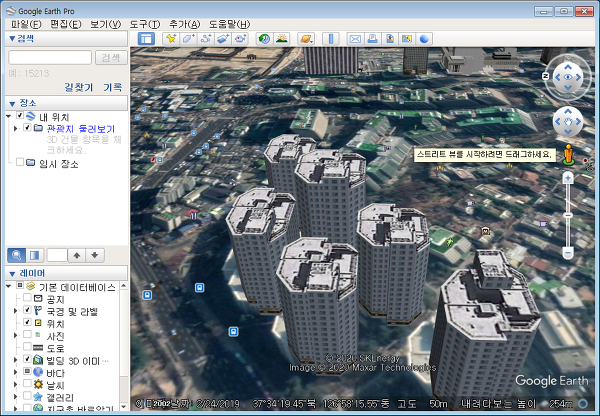Click the Print icon
Image resolution: width=600 pixels, height=416 pixels.
click(372, 39)
